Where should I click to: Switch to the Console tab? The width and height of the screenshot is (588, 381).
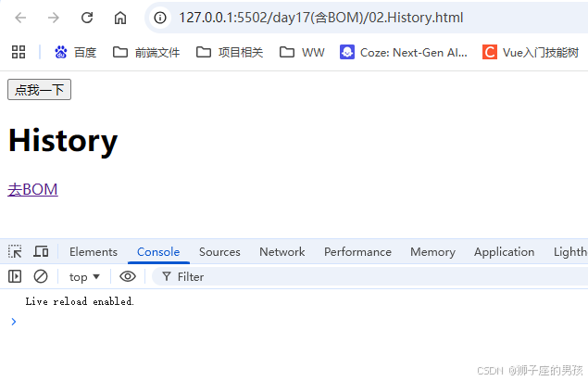click(158, 252)
